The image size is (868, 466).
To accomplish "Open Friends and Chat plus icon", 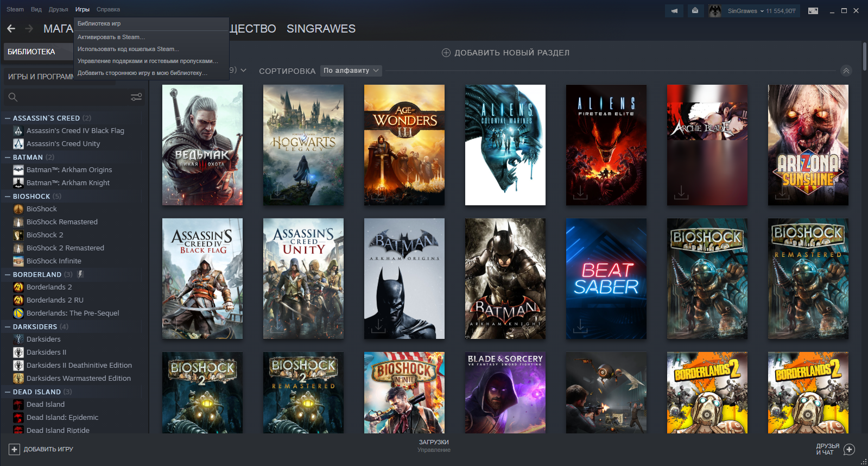I will tap(850, 449).
